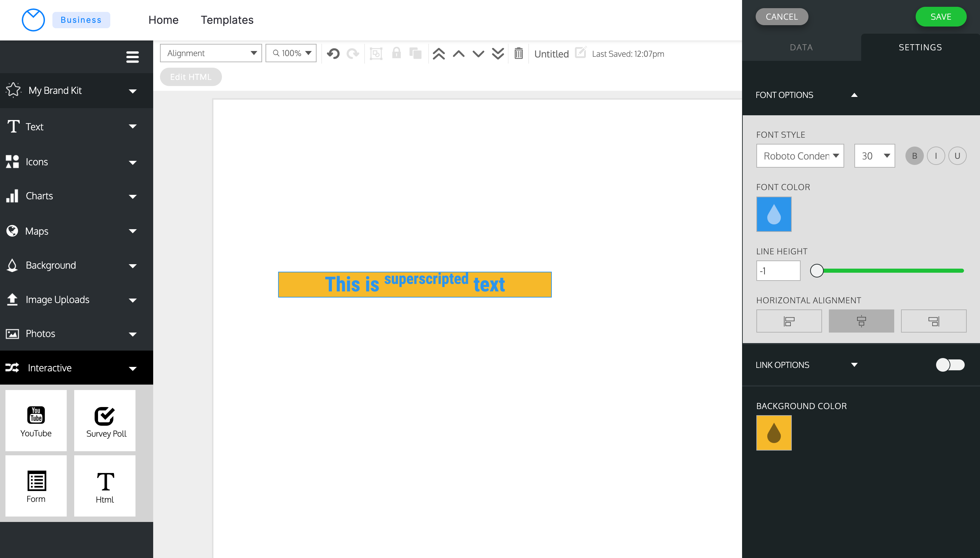Screen dimensions: 980x558
Task: Toggle underline font style
Action: coord(957,156)
